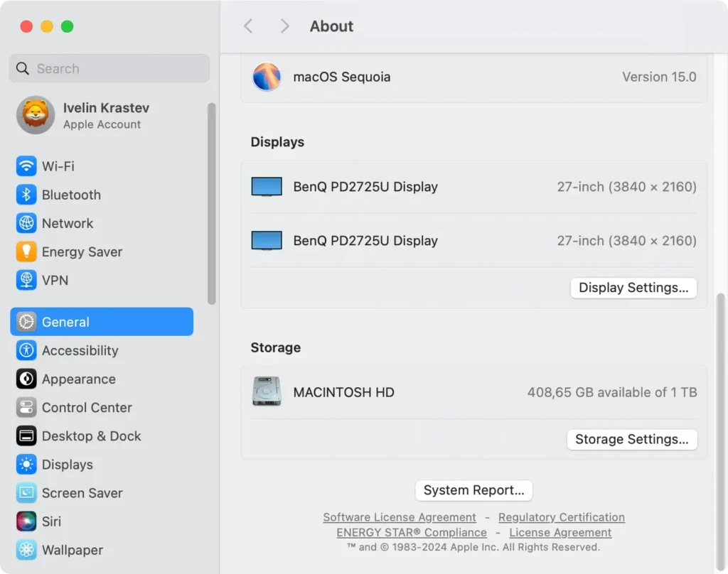Click in the Search field

[108, 68]
